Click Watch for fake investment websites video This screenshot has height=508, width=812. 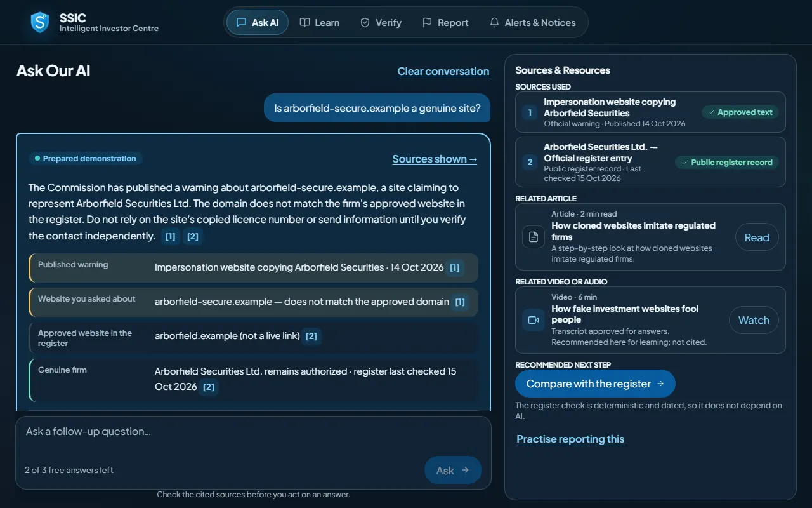[754, 320]
